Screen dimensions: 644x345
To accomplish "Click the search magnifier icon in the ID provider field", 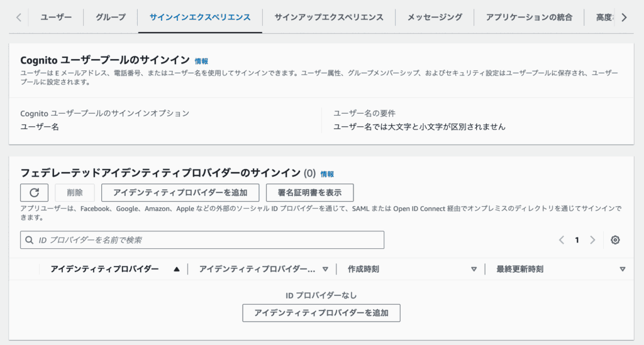I will tap(30, 240).
